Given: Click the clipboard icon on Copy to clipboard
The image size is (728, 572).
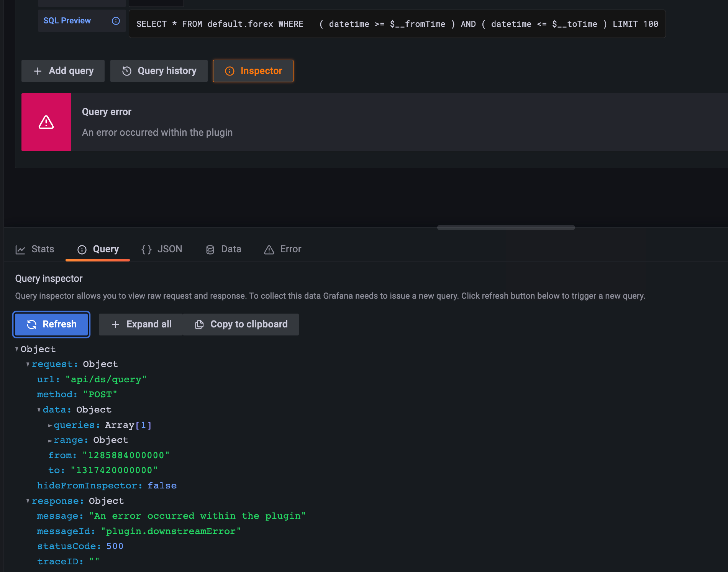Looking at the screenshot, I should (x=200, y=324).
